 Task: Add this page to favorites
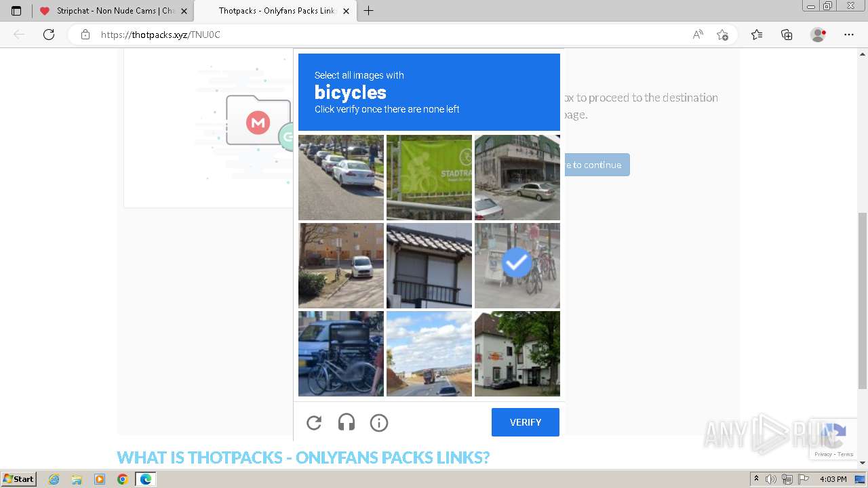(722, 35)
